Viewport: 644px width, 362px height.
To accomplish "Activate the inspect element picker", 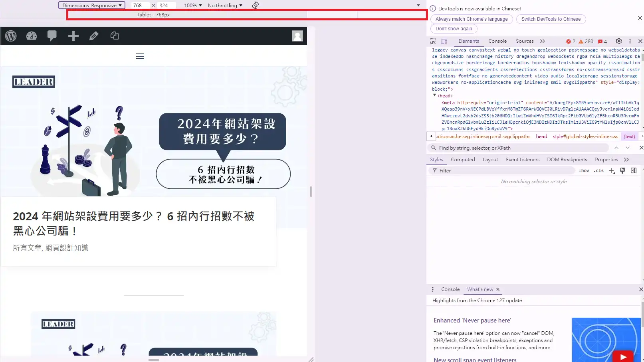I will (x=433, y=41).
